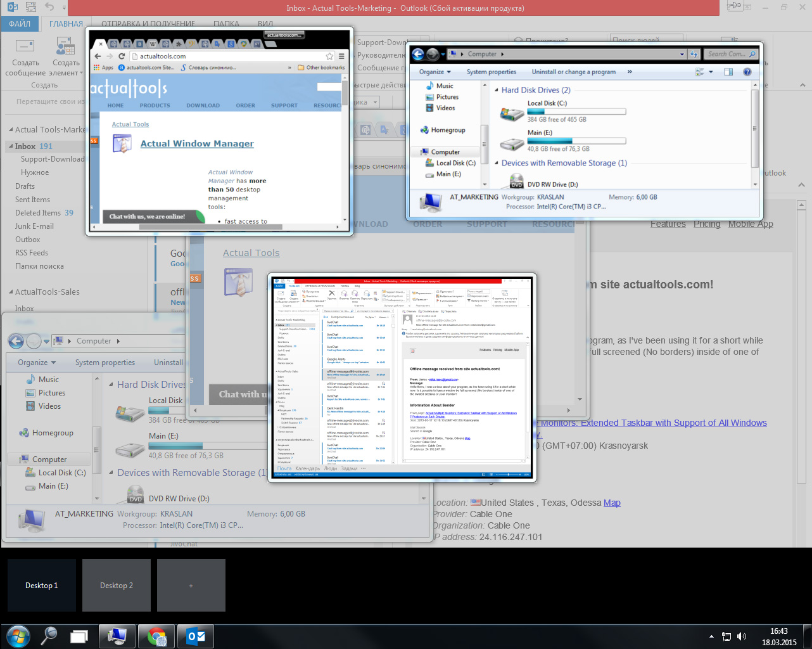The image size is (812, 649).
Task: Open Deleted Items 39 folder in Outlook
Action: (44, 213)
